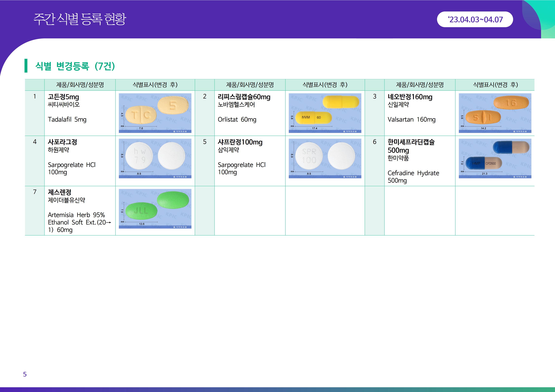This screenshot has width=555, height=392.
Task: Click the green 제스렌정 tablet image
Action: pyautogui.click(x=155, y=208)
